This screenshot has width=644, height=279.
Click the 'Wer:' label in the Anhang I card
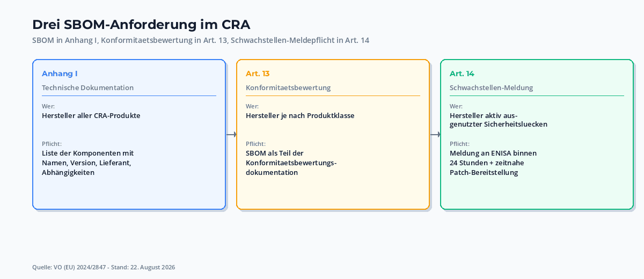click(x=48, y=106)
